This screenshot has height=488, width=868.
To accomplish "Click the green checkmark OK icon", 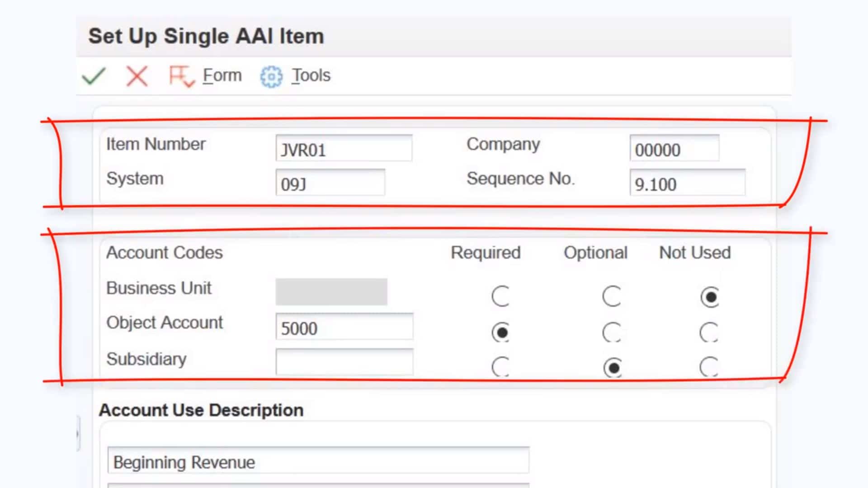I will pos(94,76).
